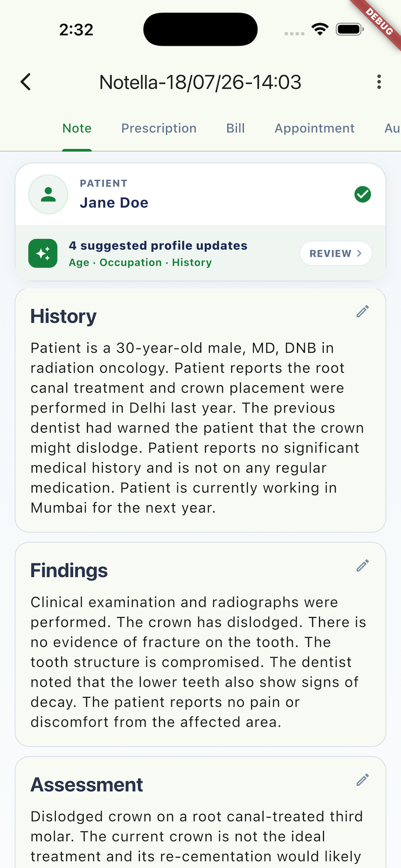Edit the Findings section with pencil icon
Viewport: 401px width, 868px height.
pos(363,566)
